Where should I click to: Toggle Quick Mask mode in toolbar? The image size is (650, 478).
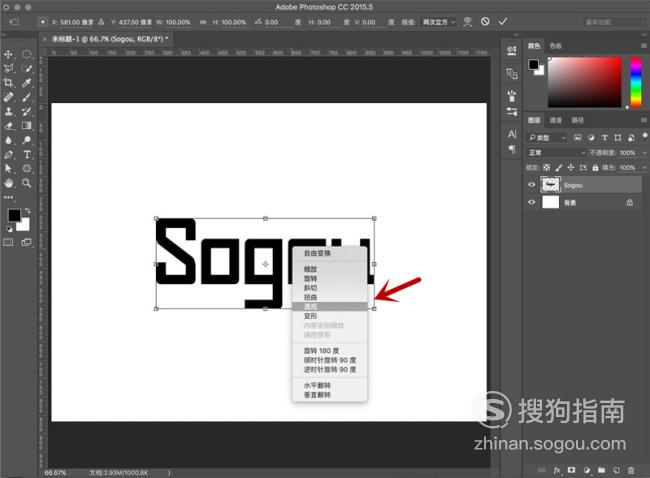tap(8, 243)
